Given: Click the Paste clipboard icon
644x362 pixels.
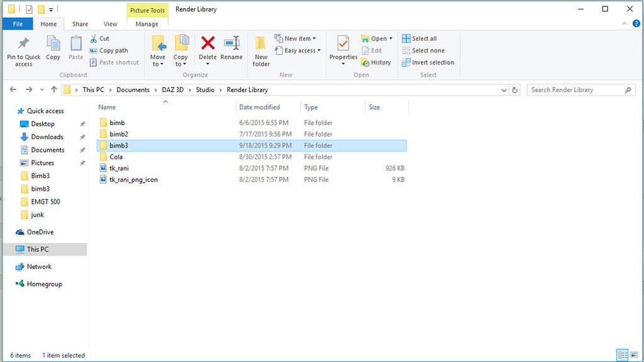Looking at the screenshot, I should pos(75,43).
